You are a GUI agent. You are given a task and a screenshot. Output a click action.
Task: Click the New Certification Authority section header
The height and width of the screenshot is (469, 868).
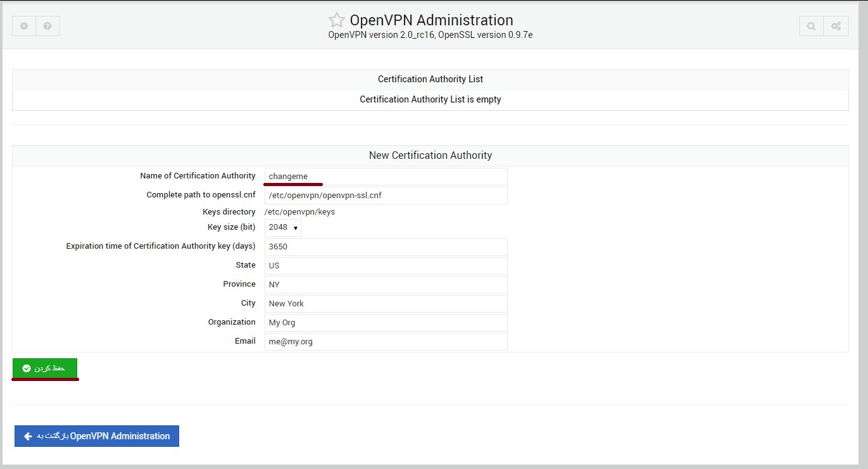(x=430, y=155)
